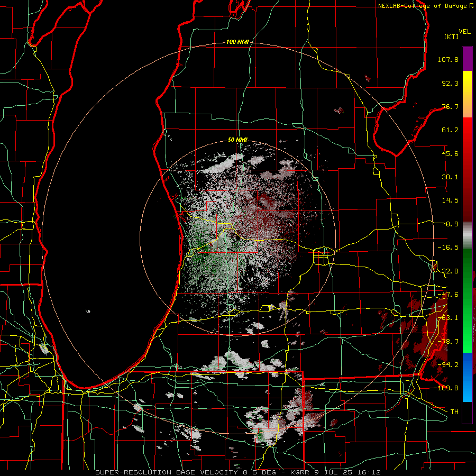The height and width of the screenshot is (476, 476).
Task: Click the -47.6 velocity scale value
Action: pos(448,295)
